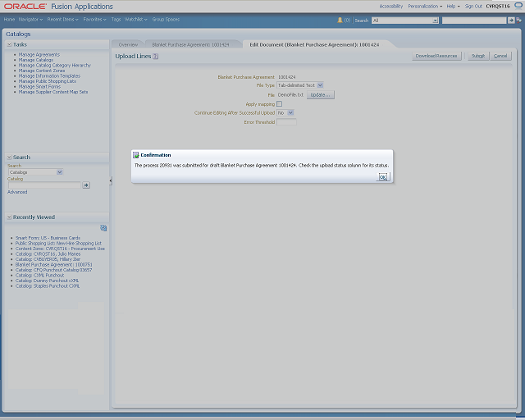Click the Submit button
Screen dimensions: 525x420
(478, 56)
